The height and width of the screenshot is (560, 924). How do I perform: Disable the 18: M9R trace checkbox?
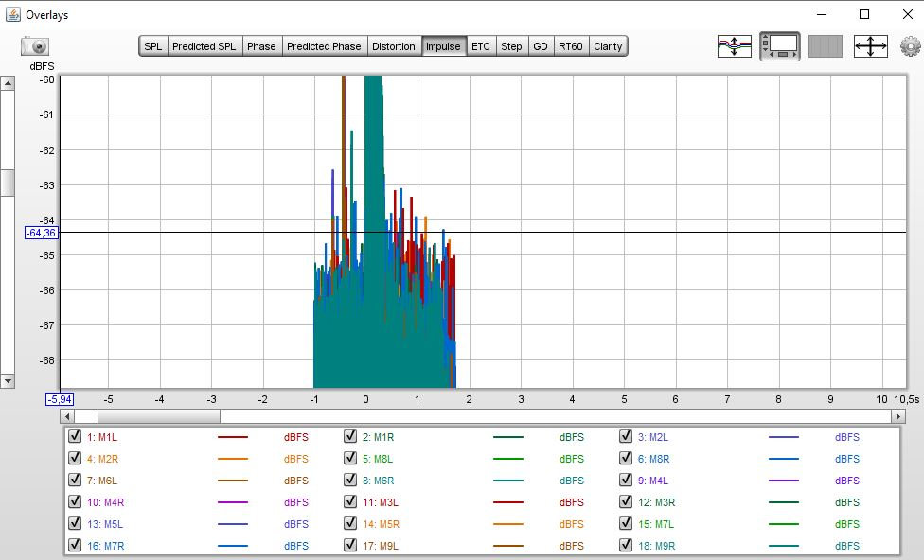click(626, 546)
